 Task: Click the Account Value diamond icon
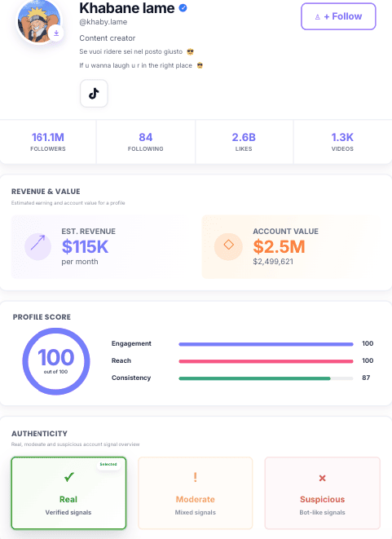[228, 246]
